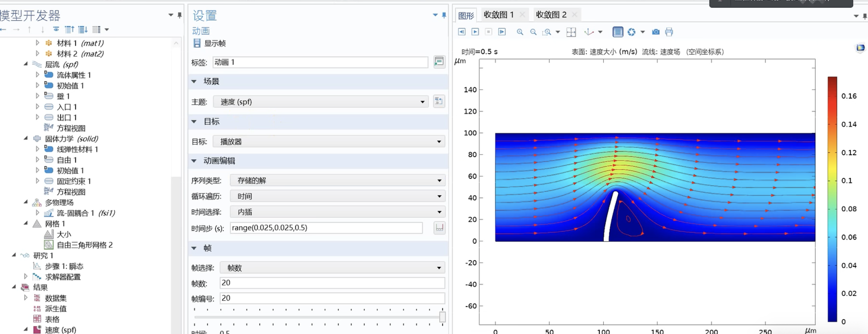Open the scene light options with shutter icon
The image size is (868, 334).
coord(632,32)
